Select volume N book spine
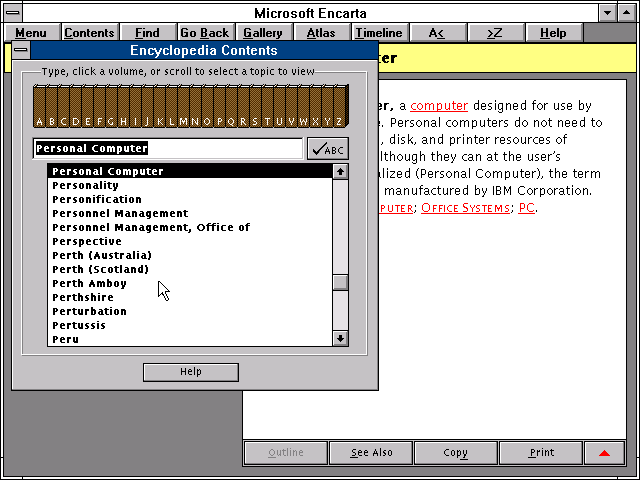Image resolution: width=640 pixels, height=480 pixels. pos(196,107)
